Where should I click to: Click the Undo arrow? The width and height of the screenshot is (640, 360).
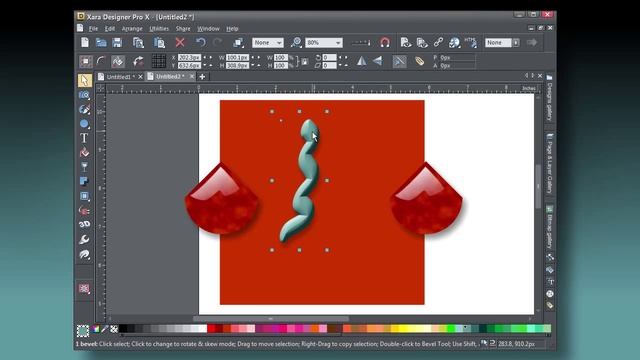click(200, 42)
